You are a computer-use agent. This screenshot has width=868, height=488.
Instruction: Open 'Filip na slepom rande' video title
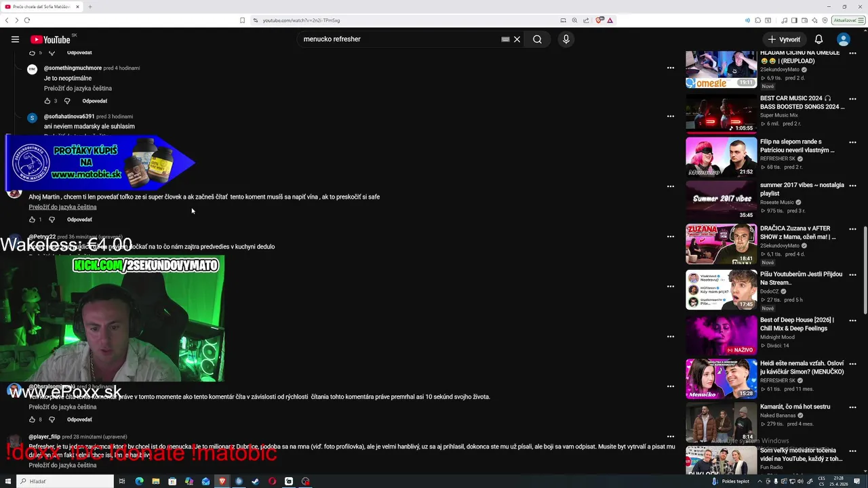pyautogui.click(x=797, y=146)
